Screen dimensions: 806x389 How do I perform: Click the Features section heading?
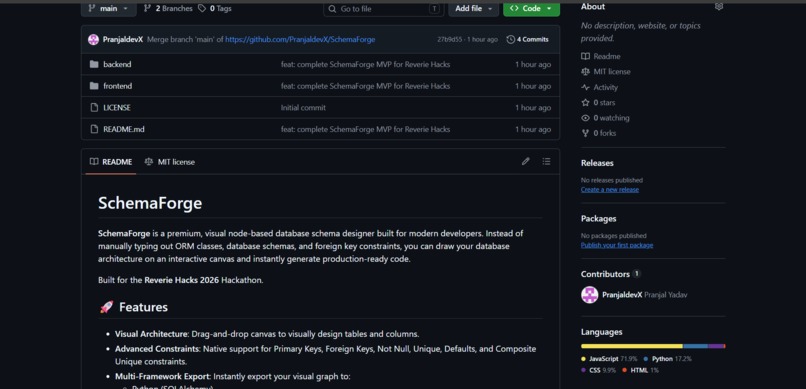(133, 307)
